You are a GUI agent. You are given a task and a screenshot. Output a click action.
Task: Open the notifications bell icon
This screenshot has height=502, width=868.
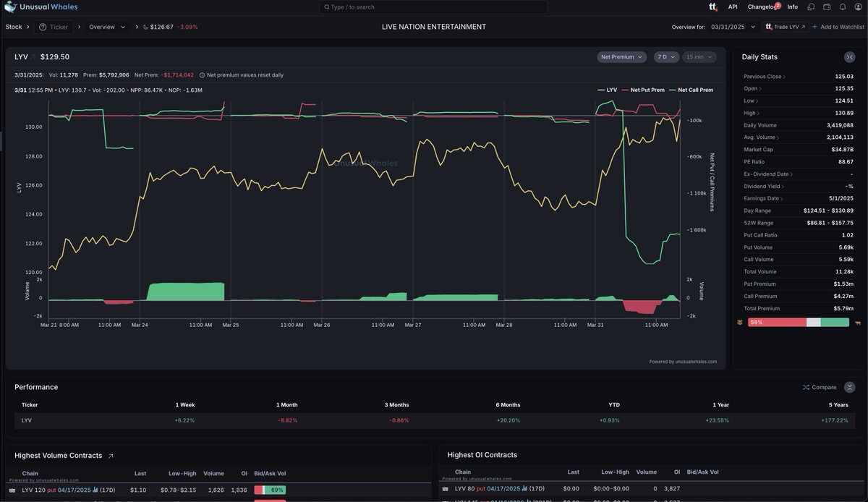[x=843, y=7]
